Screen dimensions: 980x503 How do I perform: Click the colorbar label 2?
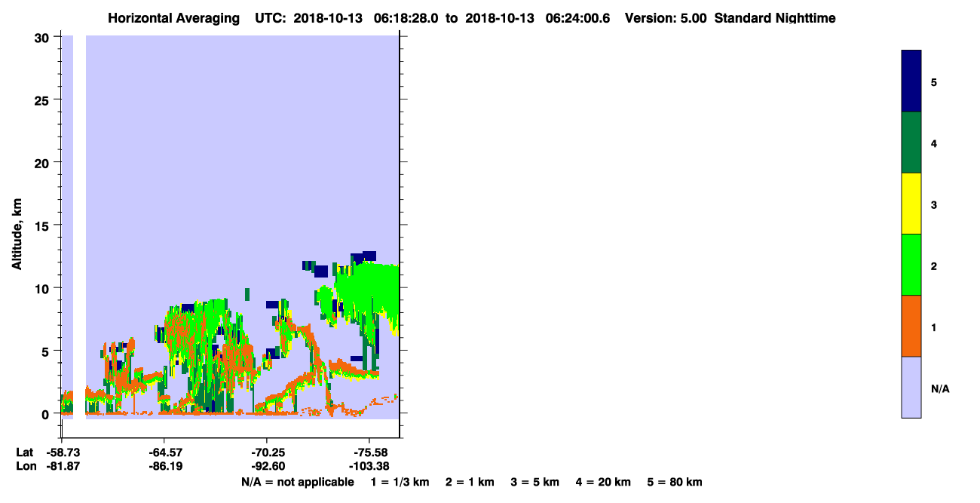click(x=934, y=265)
